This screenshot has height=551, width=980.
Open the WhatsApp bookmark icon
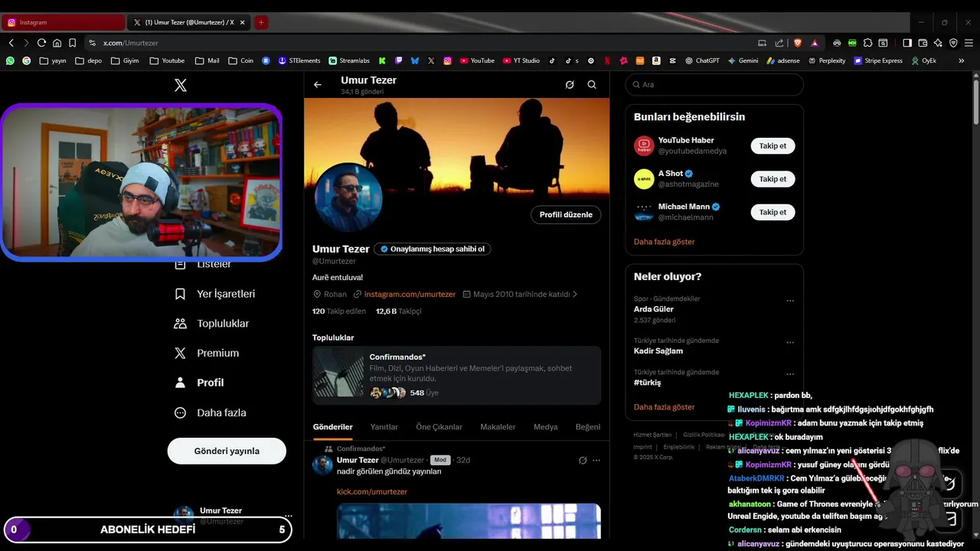click(x=10, y=60)
